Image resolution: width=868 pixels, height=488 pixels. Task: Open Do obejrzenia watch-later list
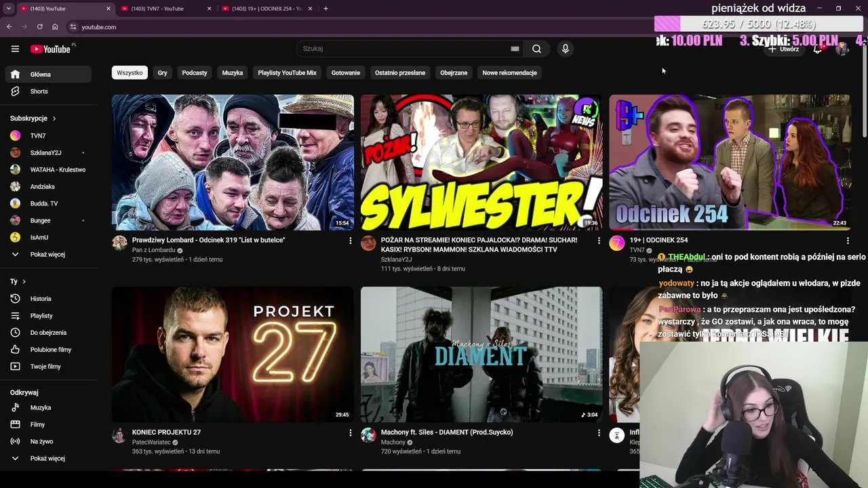click(47, 333)
